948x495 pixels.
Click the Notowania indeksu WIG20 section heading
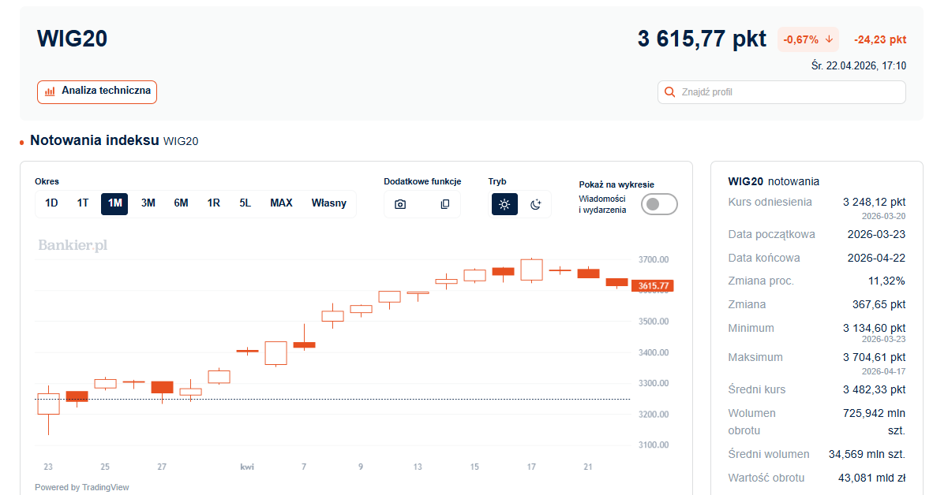114,140
